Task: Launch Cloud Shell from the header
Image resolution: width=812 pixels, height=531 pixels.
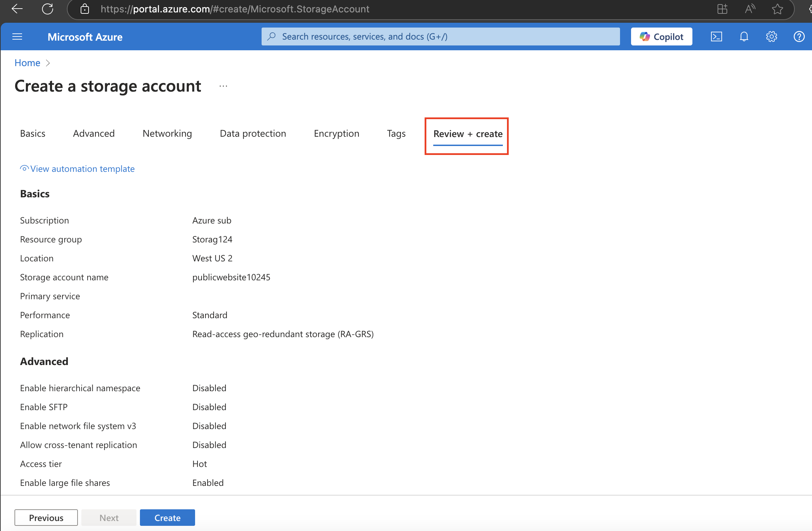Action: click(717, 37)
